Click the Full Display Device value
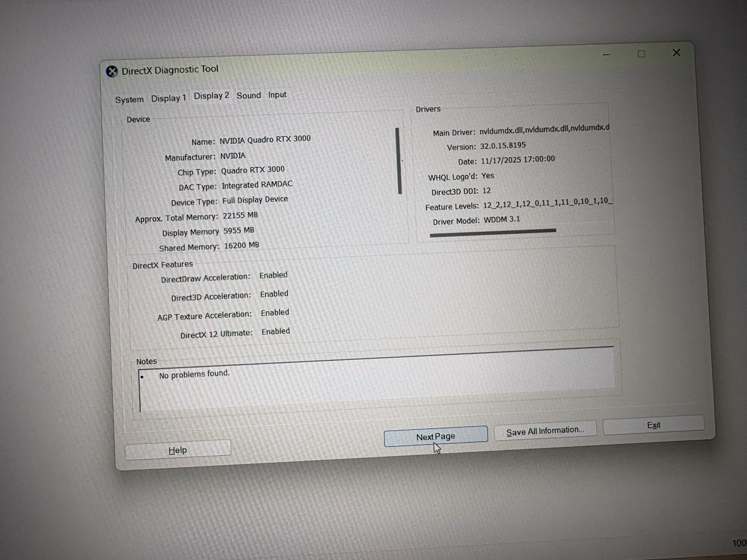Image resolution: width=747 pixels, height=560 pixels. coord(255,200)
